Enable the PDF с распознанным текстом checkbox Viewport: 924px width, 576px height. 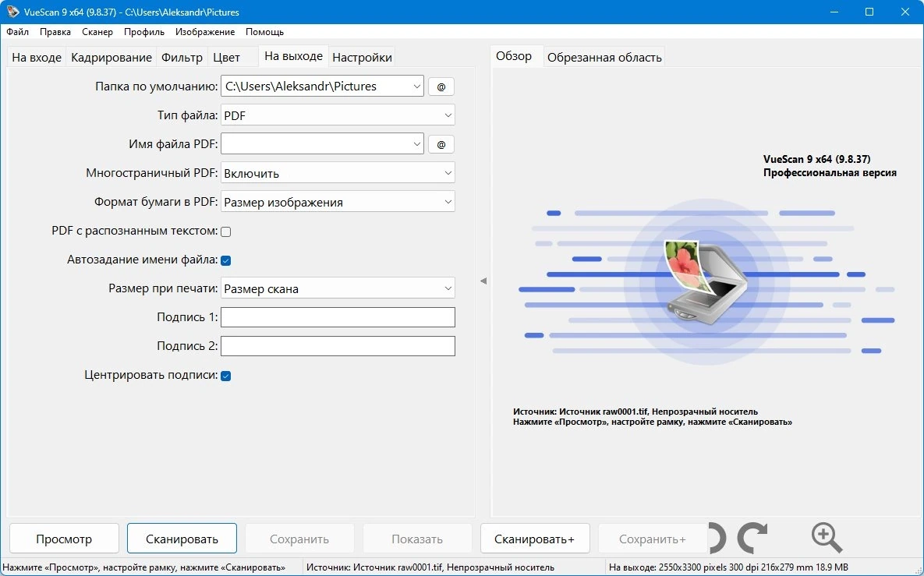[225, 231]
